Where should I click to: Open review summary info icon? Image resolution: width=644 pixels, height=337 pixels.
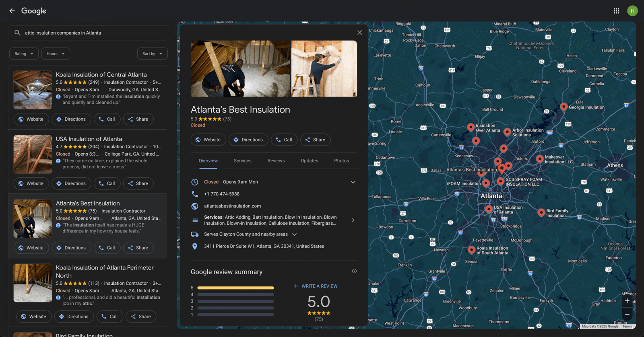click(x=354, y=271)
